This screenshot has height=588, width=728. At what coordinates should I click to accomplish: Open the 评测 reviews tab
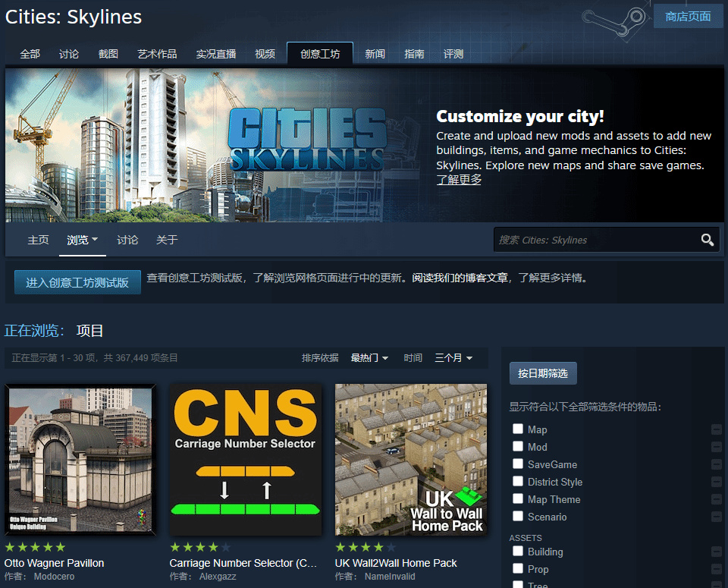coord(453,54)
